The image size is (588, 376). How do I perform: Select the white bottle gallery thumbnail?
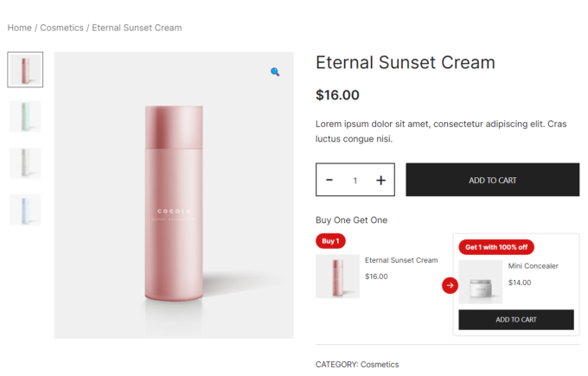click(25, 163)
